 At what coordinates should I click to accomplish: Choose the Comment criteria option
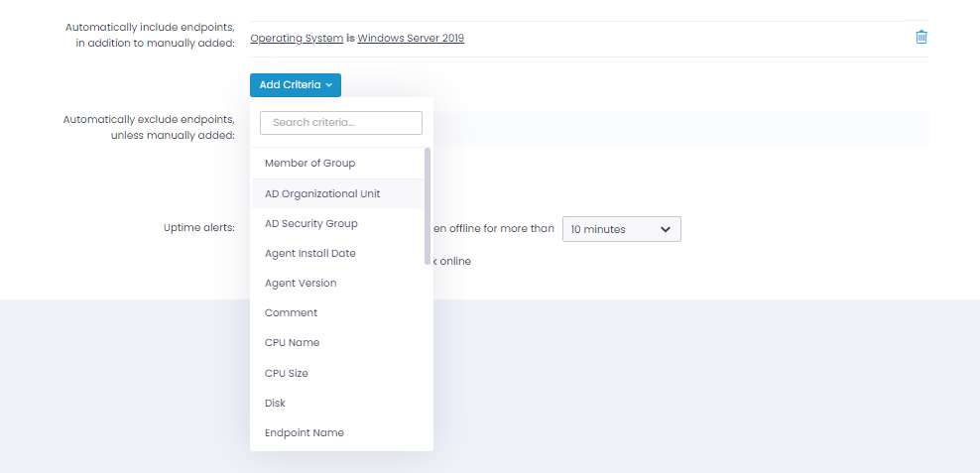[x=291, y=312]
